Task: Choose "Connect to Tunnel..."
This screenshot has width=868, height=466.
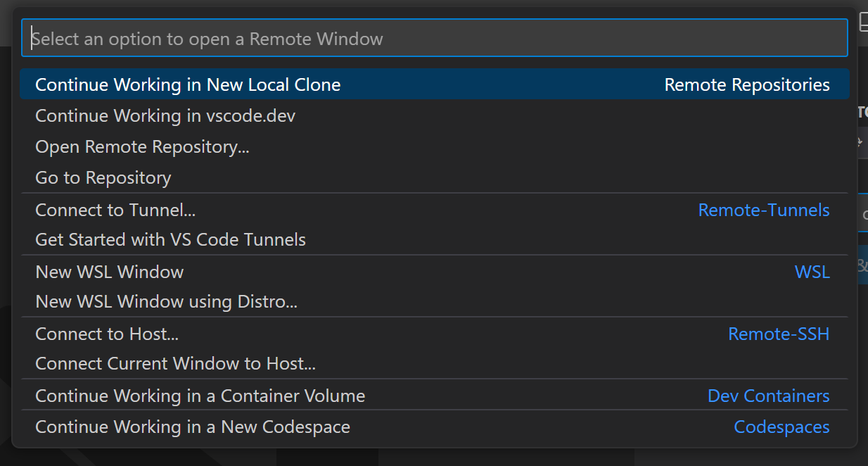Action: [116, 210]
